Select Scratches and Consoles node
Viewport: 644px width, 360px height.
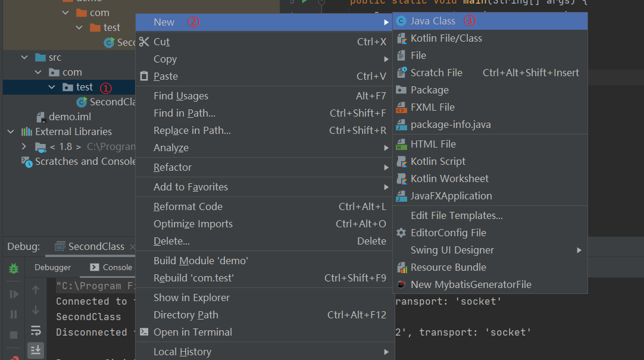pos(85,161)
